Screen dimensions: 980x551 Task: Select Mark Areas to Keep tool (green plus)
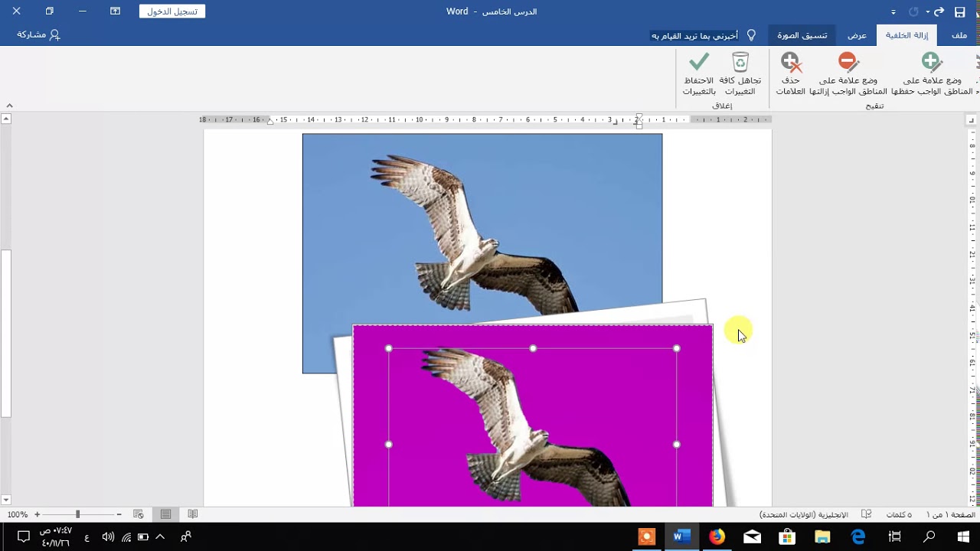click(931, 74)
